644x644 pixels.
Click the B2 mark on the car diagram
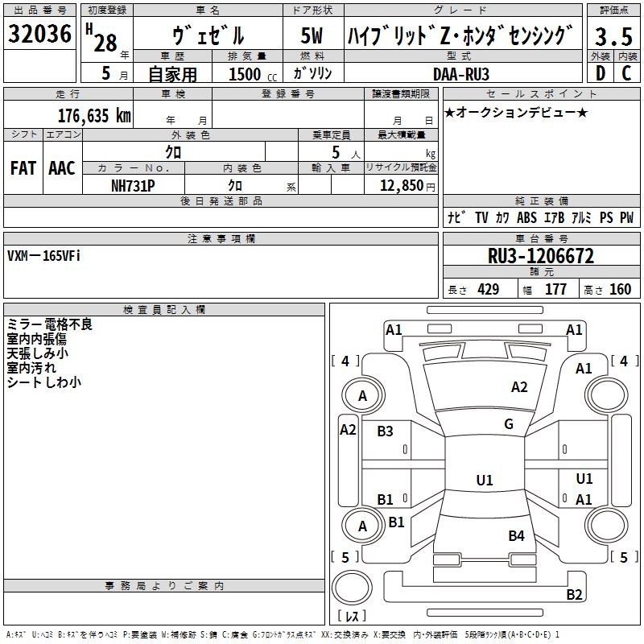pyautogui.click(x=574, y=594)
